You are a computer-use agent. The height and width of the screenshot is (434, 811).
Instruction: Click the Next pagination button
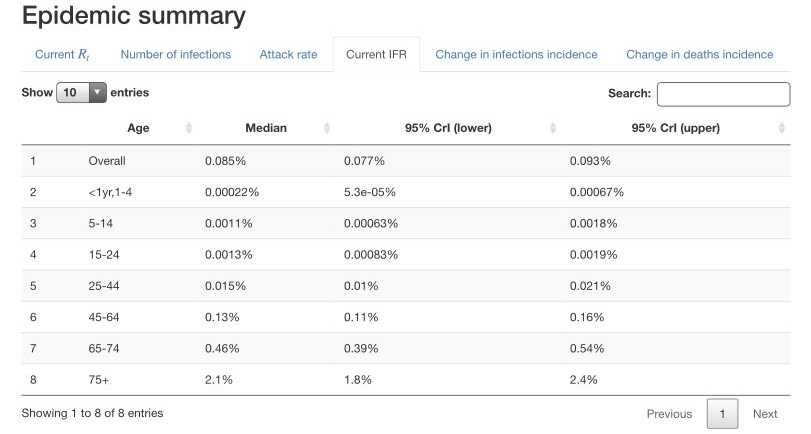(x=765, y=414)
